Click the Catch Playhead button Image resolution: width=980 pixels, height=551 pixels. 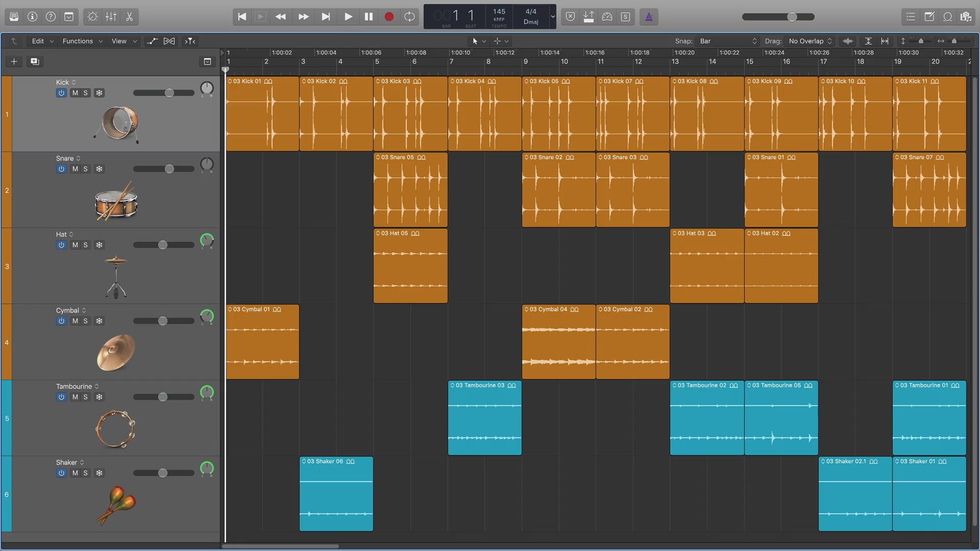(x=190, y=41)
